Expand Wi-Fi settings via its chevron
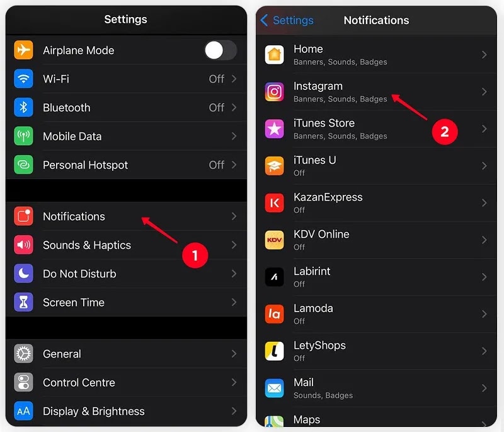504x432 pixels. tap(234, 78)
